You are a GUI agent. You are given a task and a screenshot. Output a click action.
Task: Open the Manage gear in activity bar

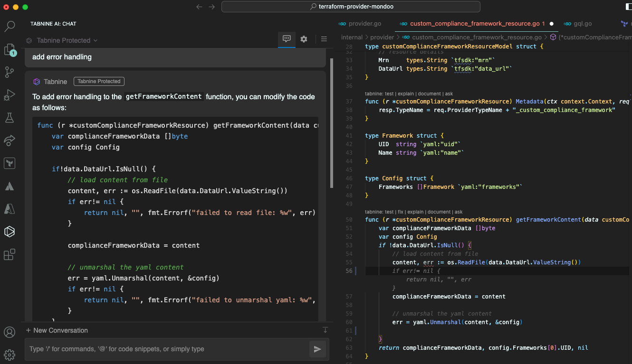pyautogui.click(x=10, y=355)
